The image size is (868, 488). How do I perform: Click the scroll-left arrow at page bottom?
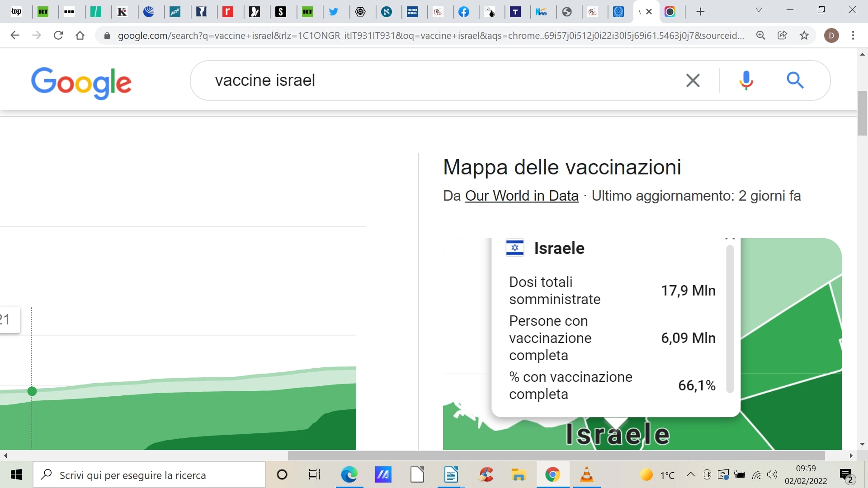5,455
